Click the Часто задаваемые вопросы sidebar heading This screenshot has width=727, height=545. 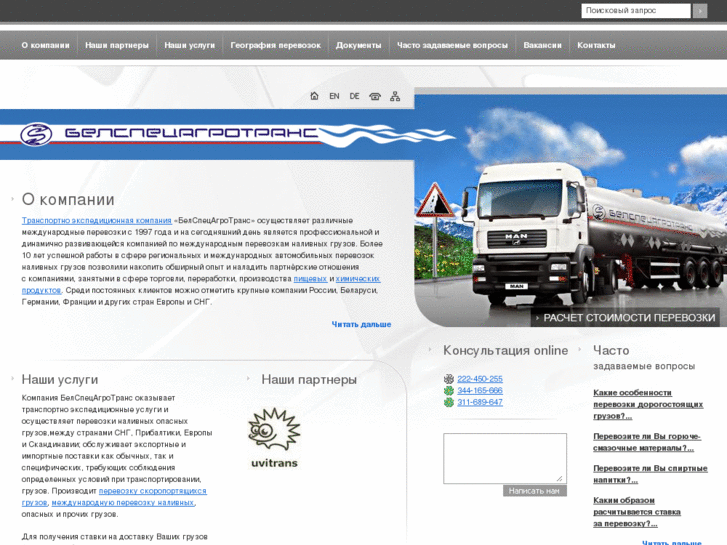[644, 357]
